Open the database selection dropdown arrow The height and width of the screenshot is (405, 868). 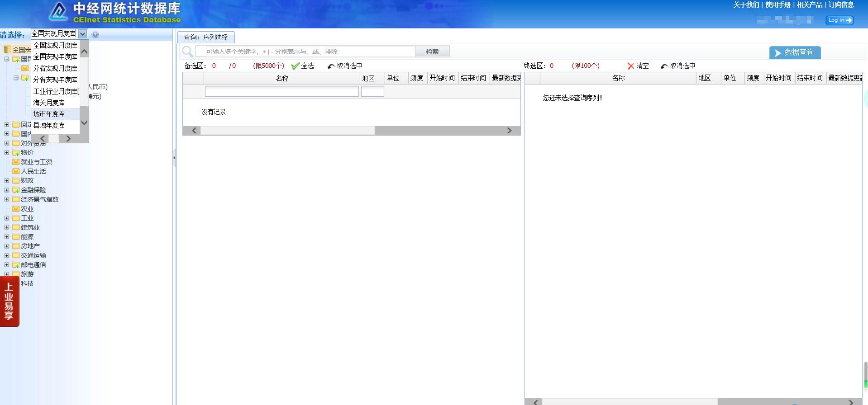[82, 34]
